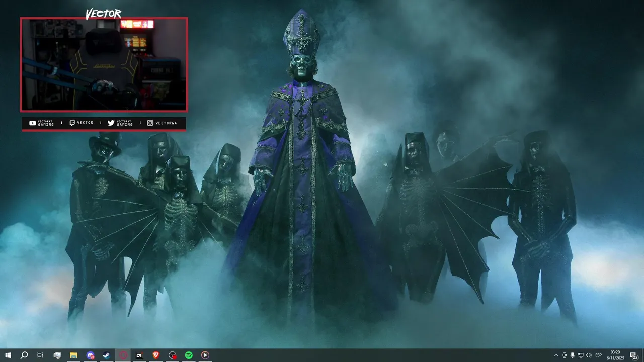The image size is (644, 362).
Task: Open the pinned app left of File Explorer
Action: click(x=57, y=355)
